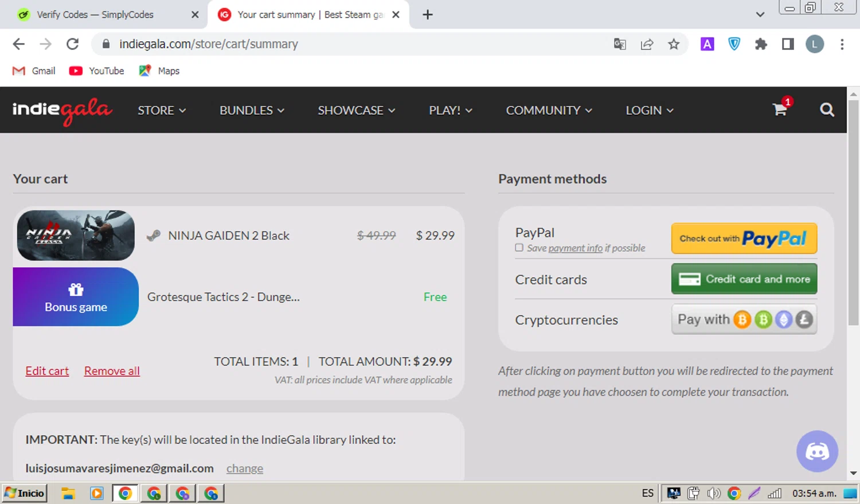Viewport: 860px width, 504px height.
Task: Click the Remove all link
Action: 112,371
